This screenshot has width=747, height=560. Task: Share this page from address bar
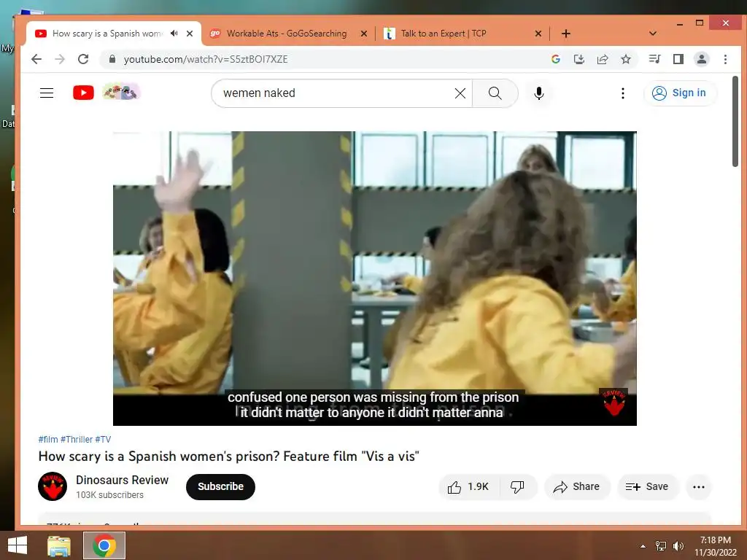click(x=602, y=59)
